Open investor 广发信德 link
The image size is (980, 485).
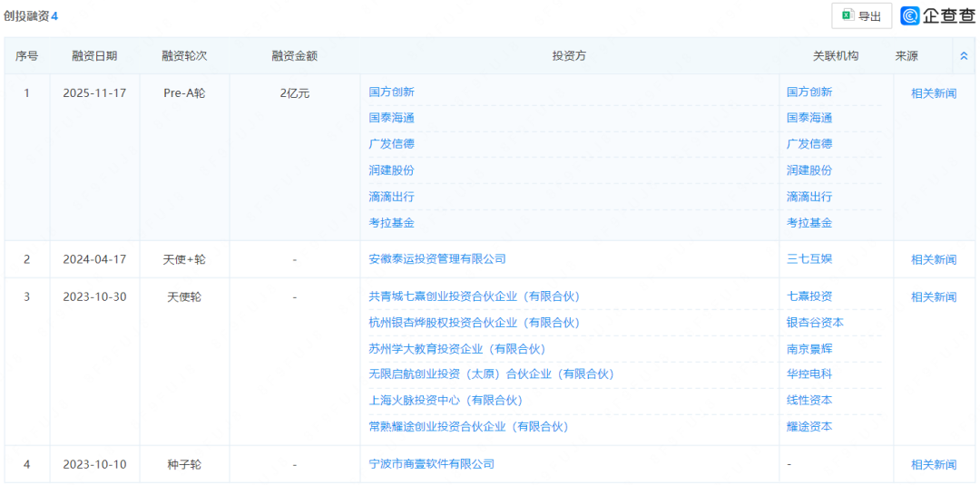pyautogui.click(x=391, y=144)
